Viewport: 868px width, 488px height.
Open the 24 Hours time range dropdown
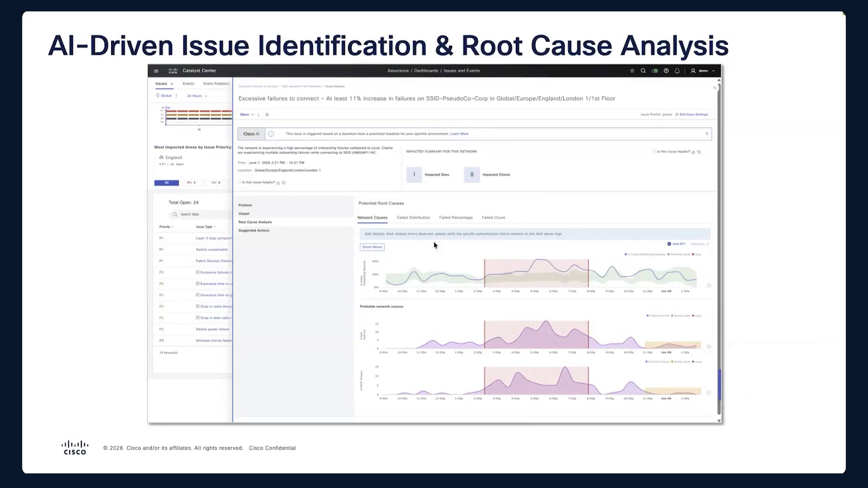pos(198,96)
